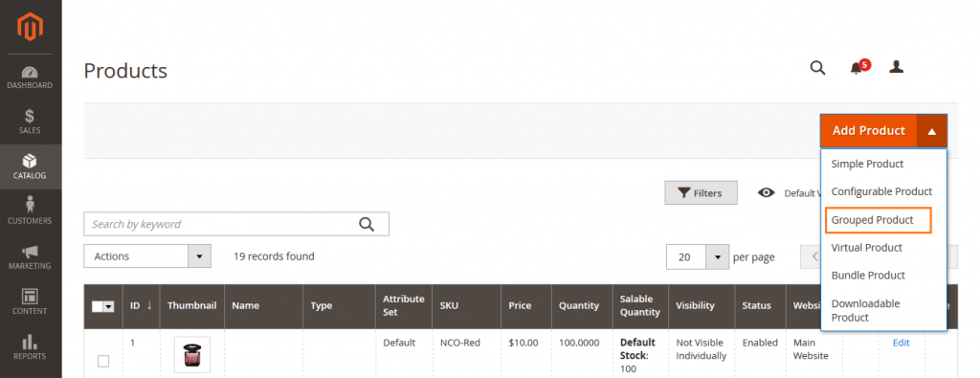Open the Content sidebar menu
The width and height of the screenshot is (980, 378).
(x=30, y=301)
